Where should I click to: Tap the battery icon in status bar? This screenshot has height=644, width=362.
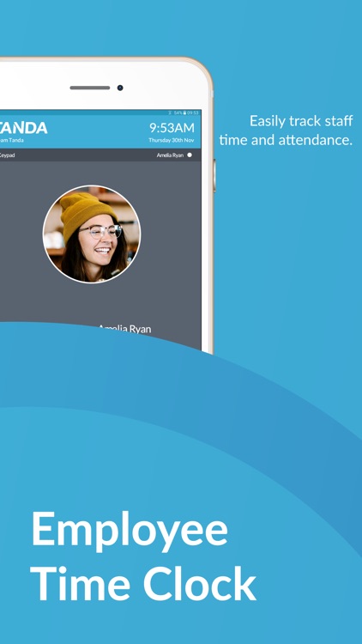(x=184, y=112)
